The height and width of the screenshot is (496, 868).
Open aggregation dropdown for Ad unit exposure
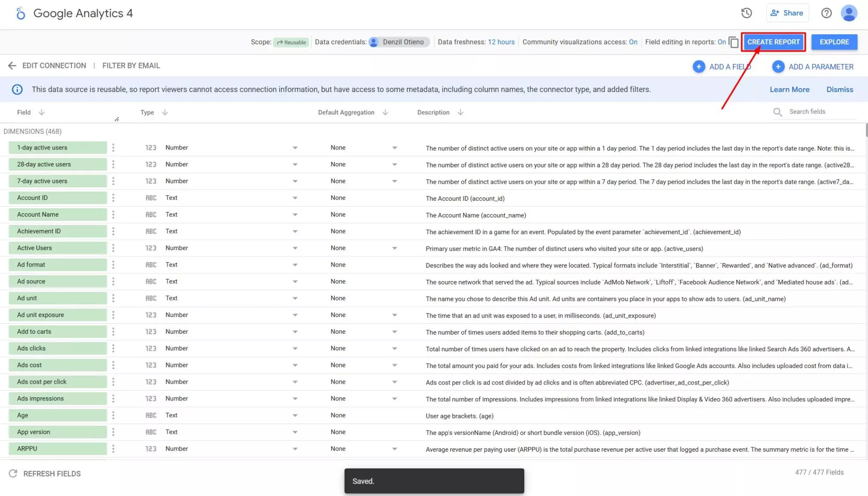pyautogui.click(x=395, y=315)
